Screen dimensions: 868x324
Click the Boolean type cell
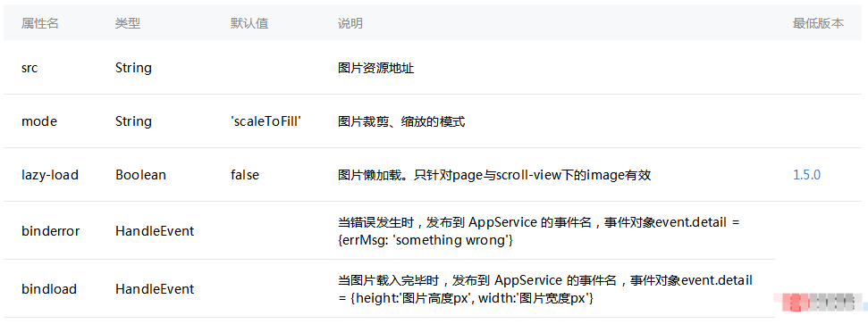point(140,175)
